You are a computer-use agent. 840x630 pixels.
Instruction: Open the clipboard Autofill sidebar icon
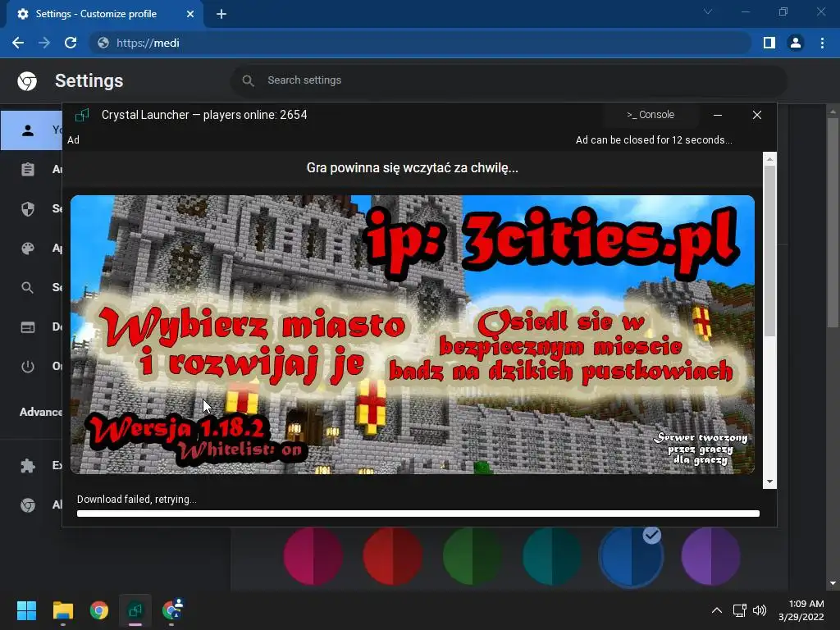pos(28,169)
